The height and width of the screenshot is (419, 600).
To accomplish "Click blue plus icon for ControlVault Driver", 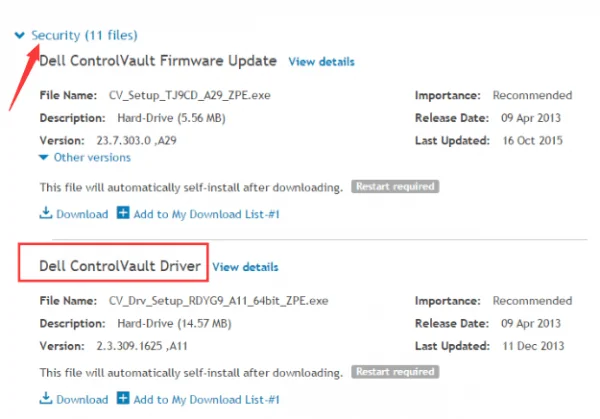I will click(x=123, y=398).
